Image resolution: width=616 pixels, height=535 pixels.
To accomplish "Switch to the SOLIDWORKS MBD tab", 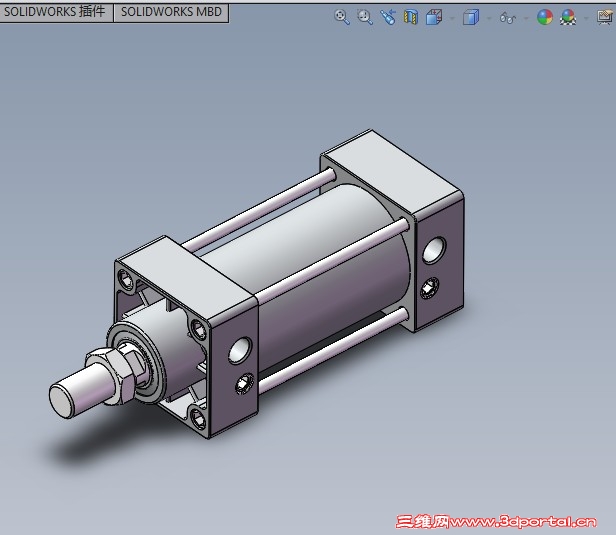I will pos(171,12).
